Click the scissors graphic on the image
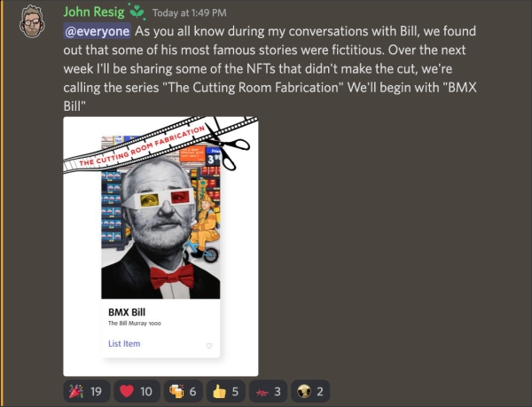The height and width of the screenshot is (407, 532). coord(227,143)
